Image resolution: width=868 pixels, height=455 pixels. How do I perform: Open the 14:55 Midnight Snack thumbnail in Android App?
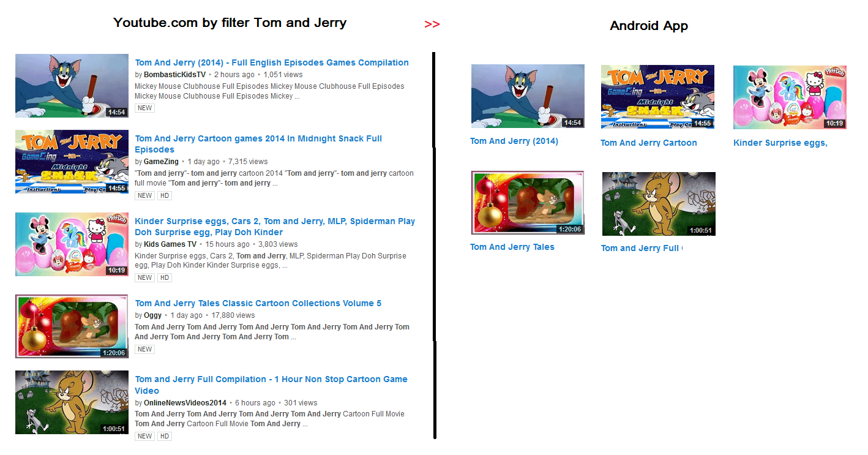657,97
